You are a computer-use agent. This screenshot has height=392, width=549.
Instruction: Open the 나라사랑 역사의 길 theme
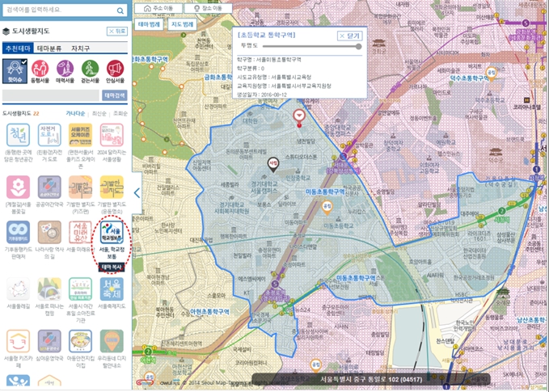point(49,232)
